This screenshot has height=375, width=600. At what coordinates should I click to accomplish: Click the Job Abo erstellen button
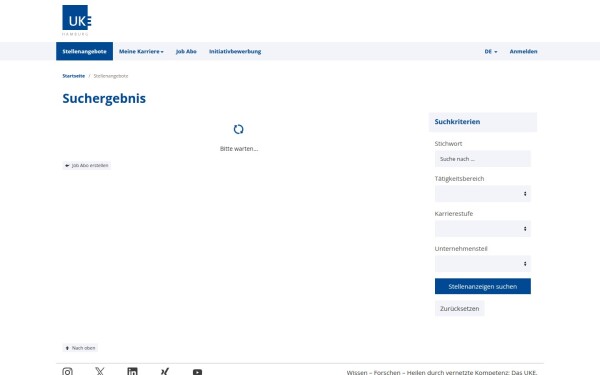pyautogui.click(x=87, y=165)
